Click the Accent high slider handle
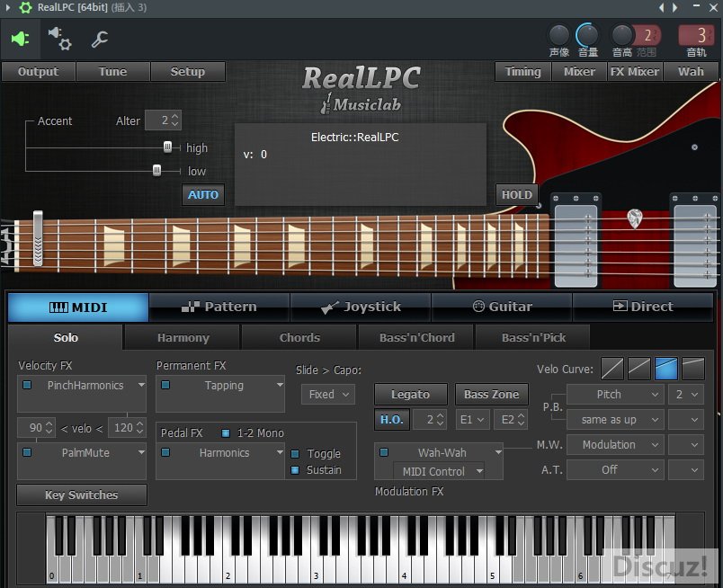 pyautogui.click(x=167, y=147)
